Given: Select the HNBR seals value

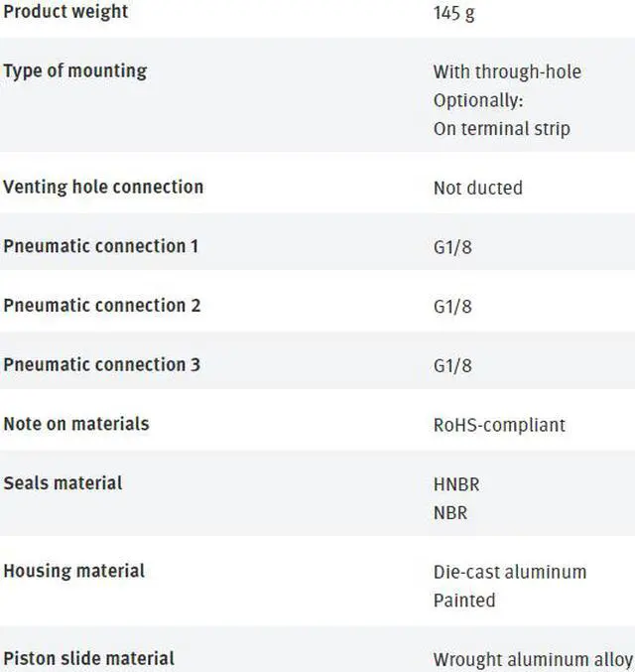Looking at the screenshot, I should [456, 485].
